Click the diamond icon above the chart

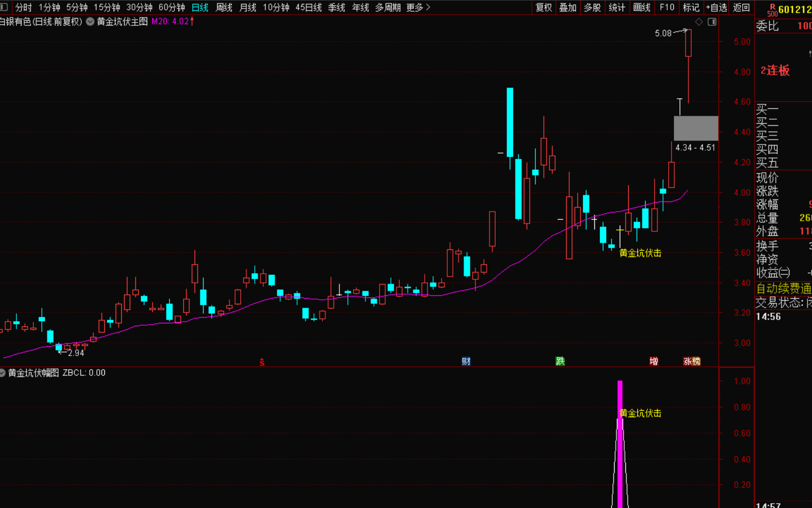pos(699,22)
